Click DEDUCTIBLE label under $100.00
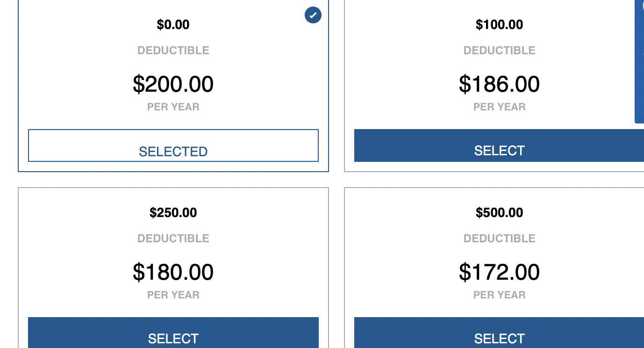This screenshot has width=644, height=348. [x=499, y=51]
